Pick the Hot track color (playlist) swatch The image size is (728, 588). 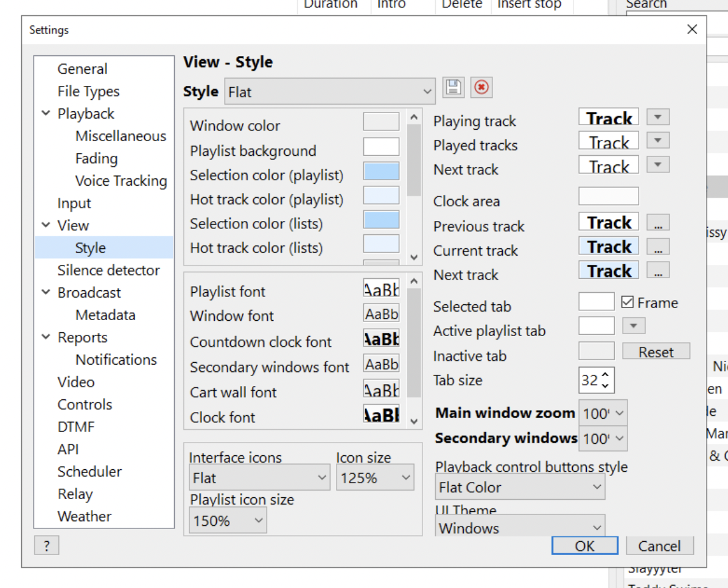[381, 195]
